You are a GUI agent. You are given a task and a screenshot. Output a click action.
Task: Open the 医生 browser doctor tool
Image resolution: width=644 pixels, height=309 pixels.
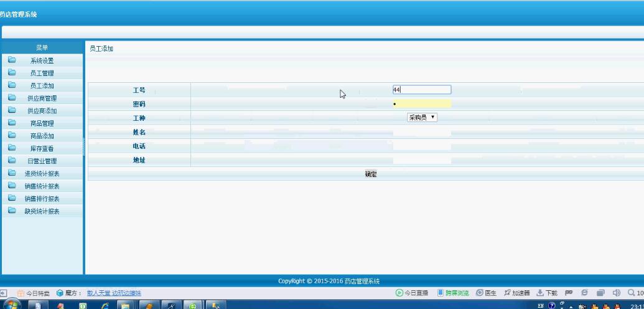[x=487, y=293]
